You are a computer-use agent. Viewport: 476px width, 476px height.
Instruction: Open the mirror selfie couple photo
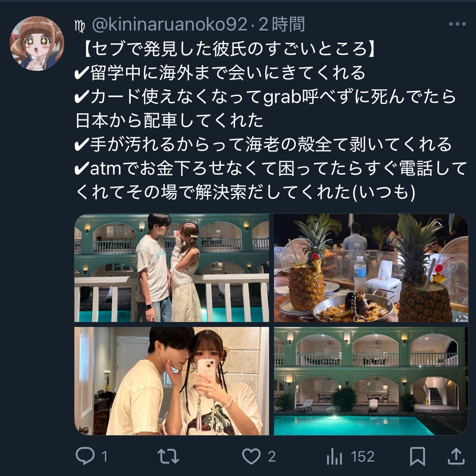(172, 381)
